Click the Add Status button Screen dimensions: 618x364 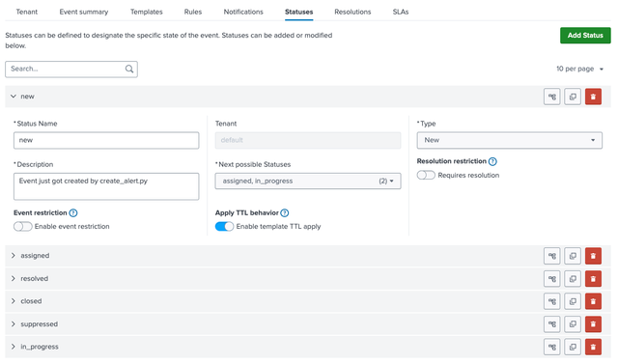click(585, 36)
